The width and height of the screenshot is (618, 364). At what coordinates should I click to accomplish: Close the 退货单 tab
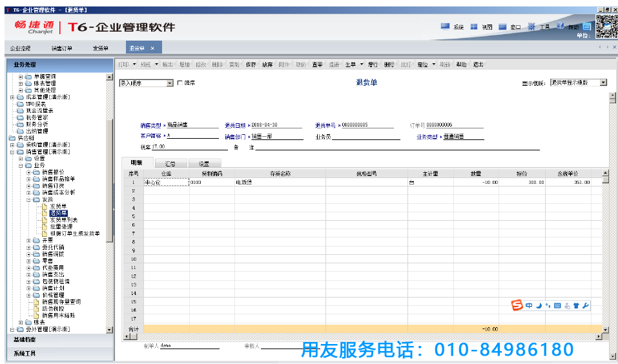click(x=152, y=48)
